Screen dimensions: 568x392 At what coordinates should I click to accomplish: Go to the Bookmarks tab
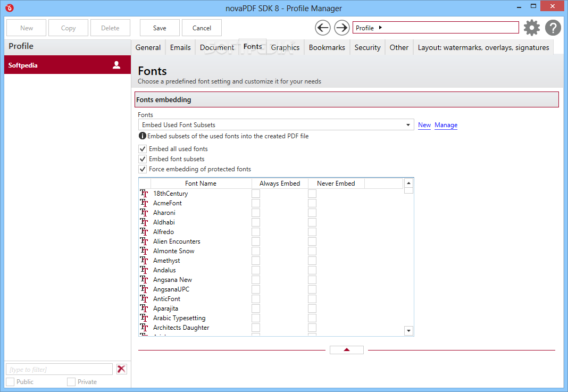(327, 47)
